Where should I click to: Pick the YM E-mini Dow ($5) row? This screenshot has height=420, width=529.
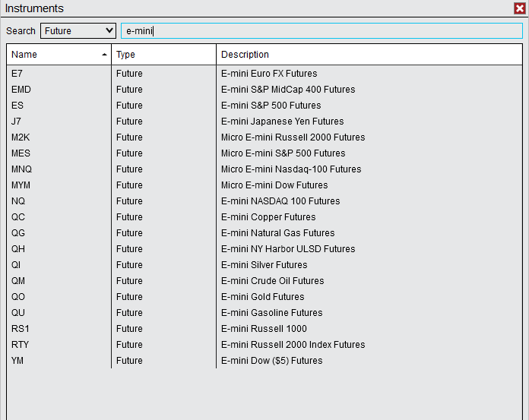point(271,361)
